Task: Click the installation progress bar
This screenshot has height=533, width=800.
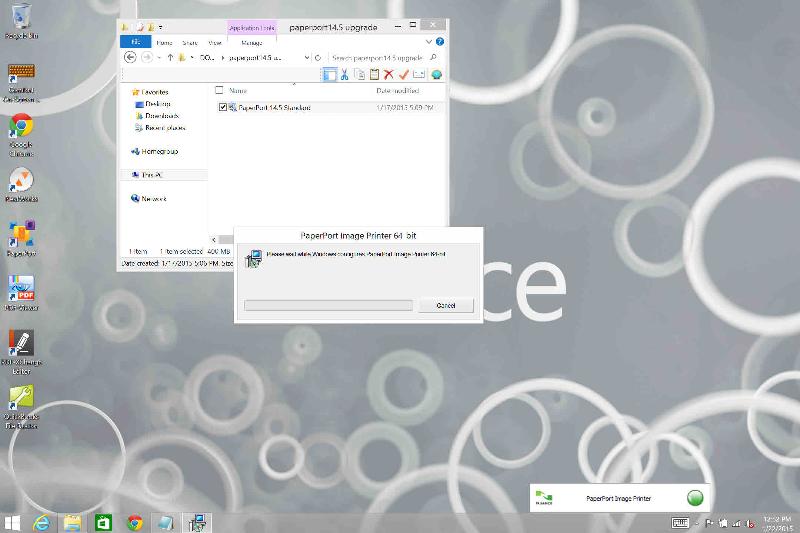Action: [x=328, y=305]
